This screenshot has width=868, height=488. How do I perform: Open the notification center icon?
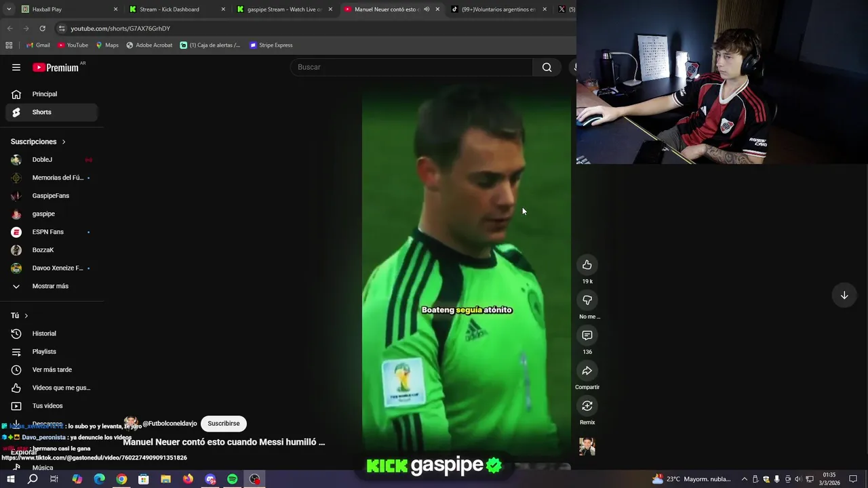click(853, 479)
